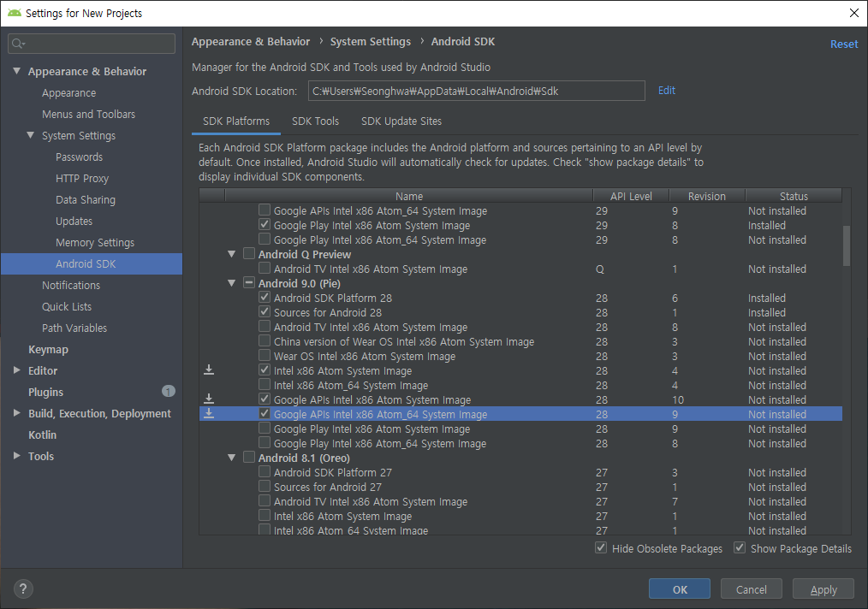Check Android TV Intel x86 Atom System Image Q

pyautogui.click(x=265, y=269)
